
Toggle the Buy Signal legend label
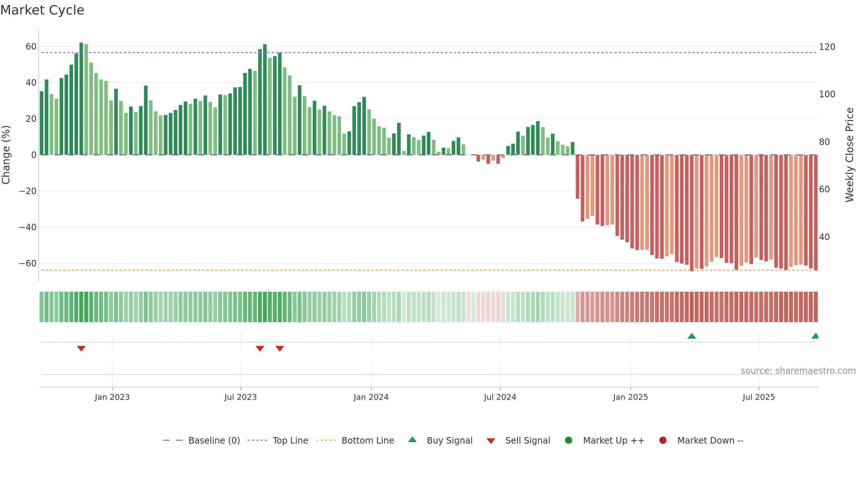(x=450, y=440)
